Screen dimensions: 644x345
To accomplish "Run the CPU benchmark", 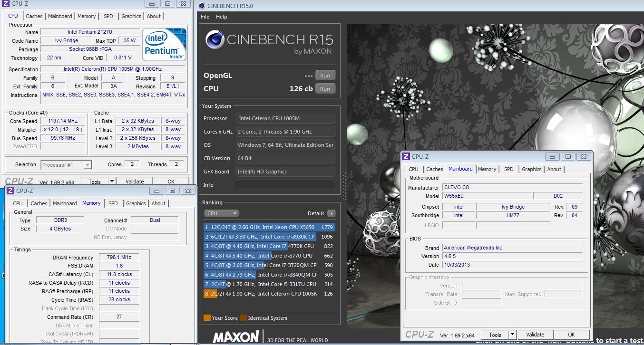I will pyautogui.click(x=325, y=88).
